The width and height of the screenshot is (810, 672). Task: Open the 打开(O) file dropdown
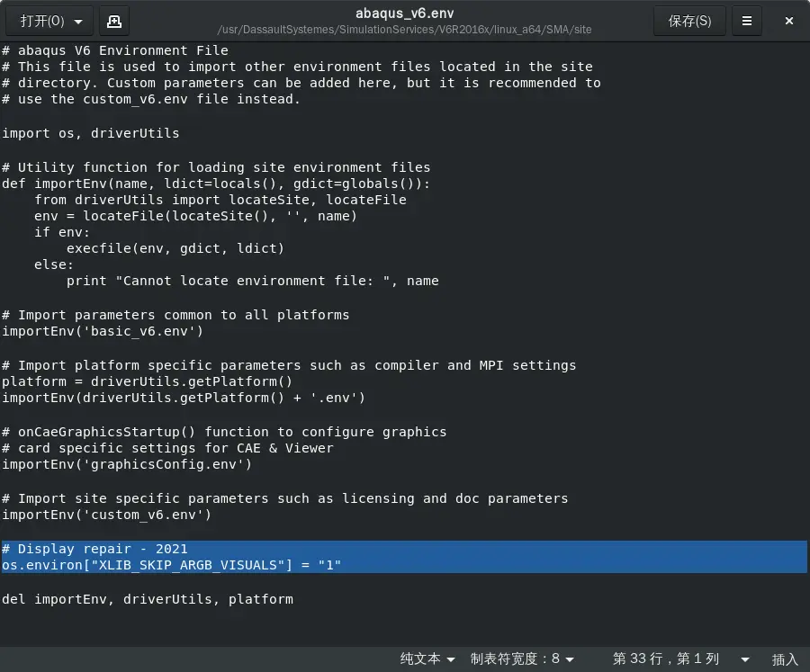tap(49, 22)
